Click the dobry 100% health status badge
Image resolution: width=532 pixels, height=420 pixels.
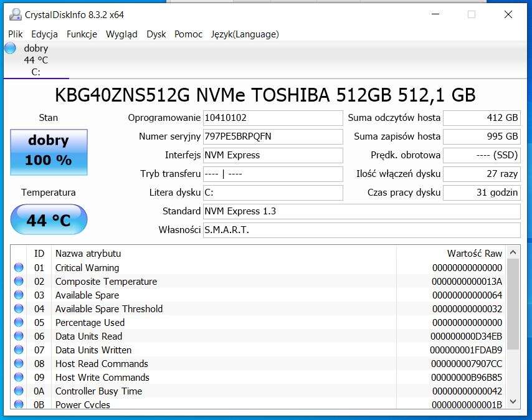click(49, 151)
